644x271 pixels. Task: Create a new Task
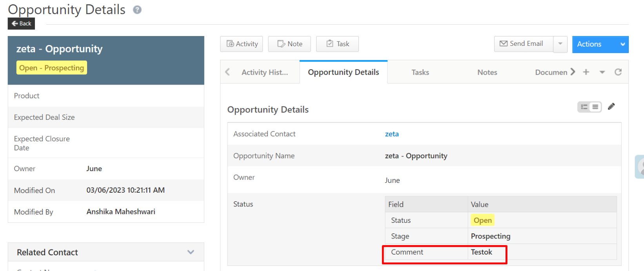tap(337, 44)
